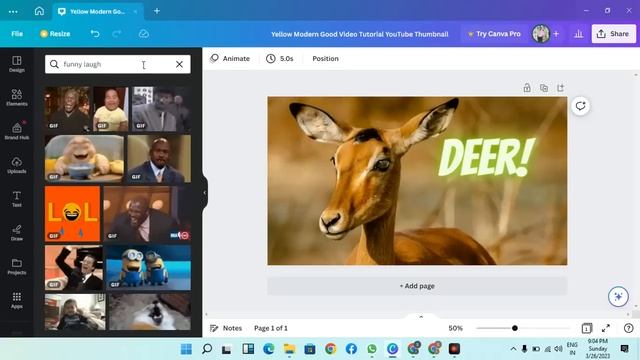Show hidden system tray icons
Screen dimensions: 640x360
point(513,349)
